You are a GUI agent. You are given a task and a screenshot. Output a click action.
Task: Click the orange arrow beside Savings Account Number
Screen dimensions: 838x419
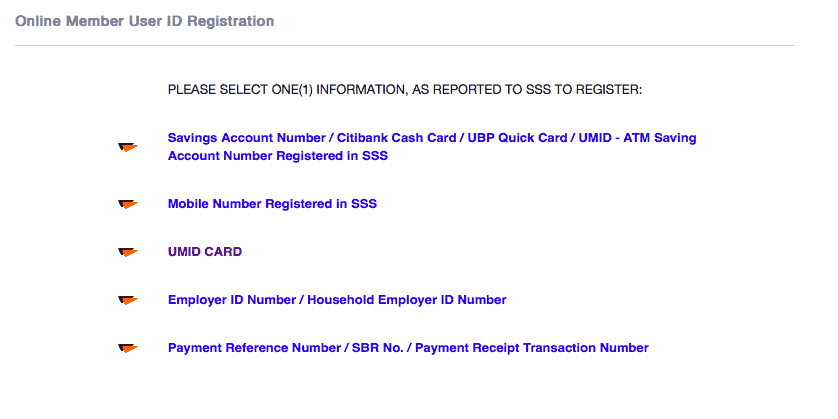tap(127, 148)
